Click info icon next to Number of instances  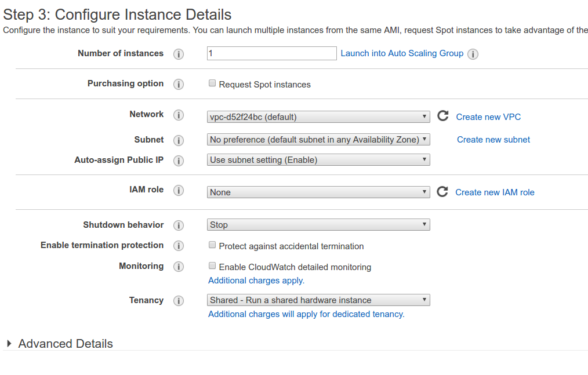tap(179, 54)
